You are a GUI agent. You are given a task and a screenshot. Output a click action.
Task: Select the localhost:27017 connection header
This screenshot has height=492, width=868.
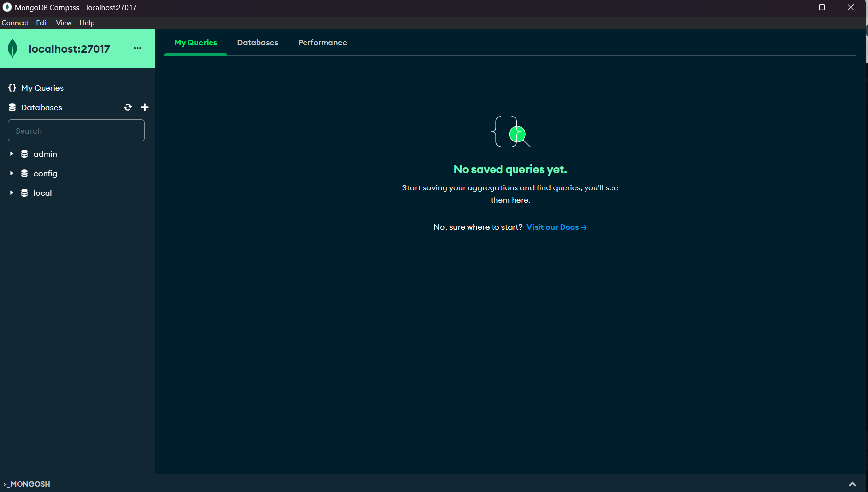[69, 48]
